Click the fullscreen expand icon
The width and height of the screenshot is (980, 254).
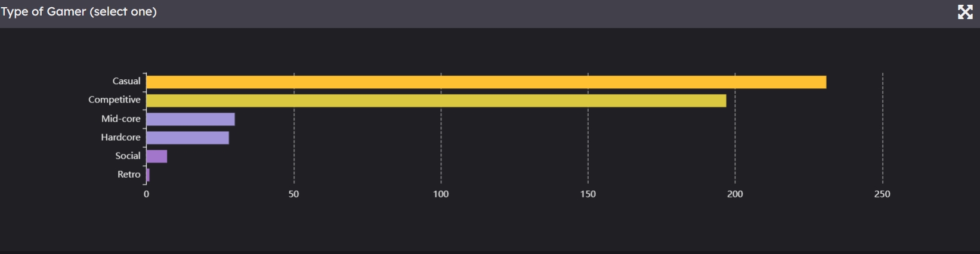tap(965, 12)
